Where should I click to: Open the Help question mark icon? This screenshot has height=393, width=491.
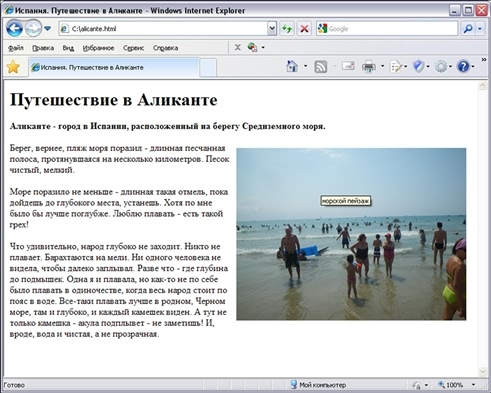coord(463,67)
